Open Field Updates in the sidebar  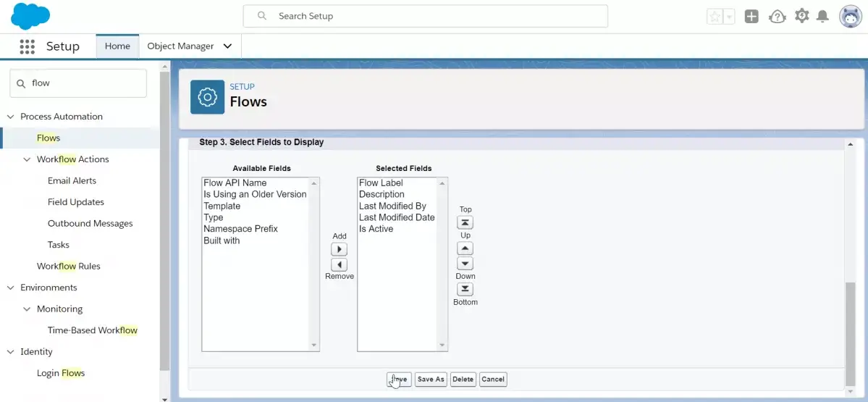point(76,202)
